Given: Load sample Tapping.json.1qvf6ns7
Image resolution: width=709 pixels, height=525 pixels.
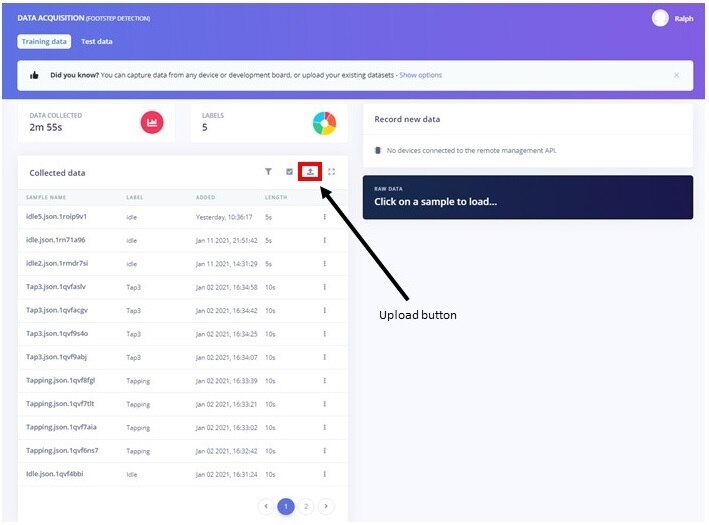Looking at the screenshot, I should (x=62, y=451).
